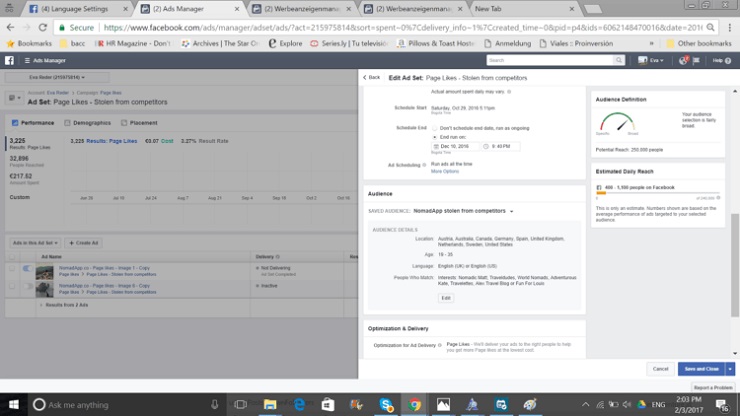The image size is (740, 416).
Task: Open the Saved Audience NomadApp dropdown
Action: click(x=463, y=211)
